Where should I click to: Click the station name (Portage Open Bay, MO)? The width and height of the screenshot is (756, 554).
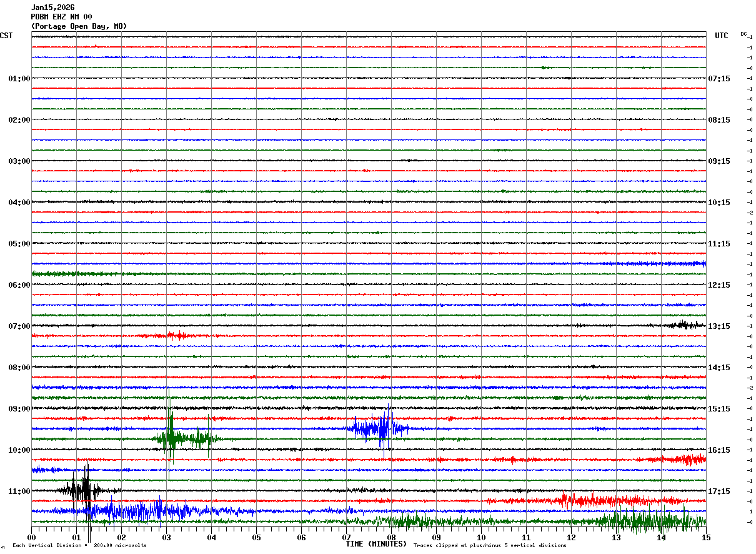click(x=79, y=26)
